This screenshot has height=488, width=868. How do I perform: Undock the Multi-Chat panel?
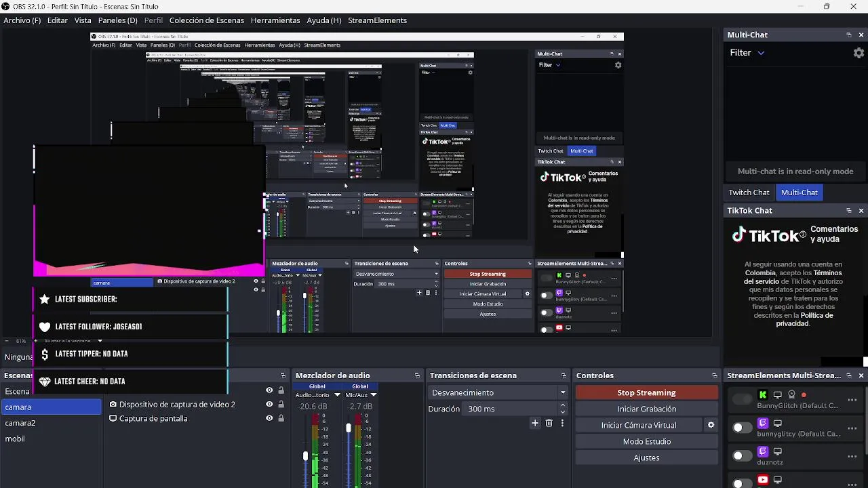click(848, 35)
